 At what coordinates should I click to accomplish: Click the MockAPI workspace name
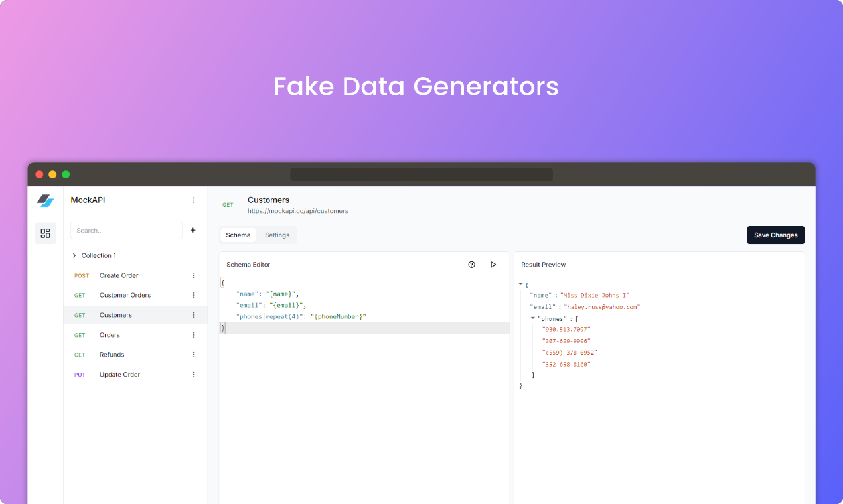pos(88,200)
